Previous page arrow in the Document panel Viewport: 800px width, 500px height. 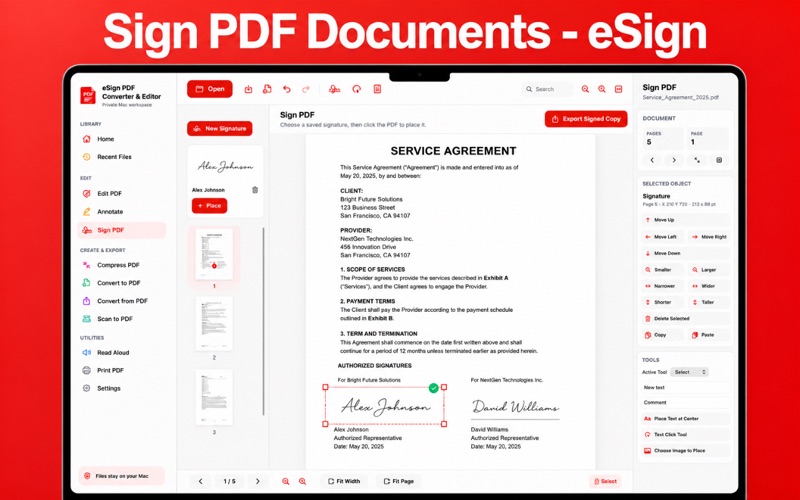click(x=652, y=160)
